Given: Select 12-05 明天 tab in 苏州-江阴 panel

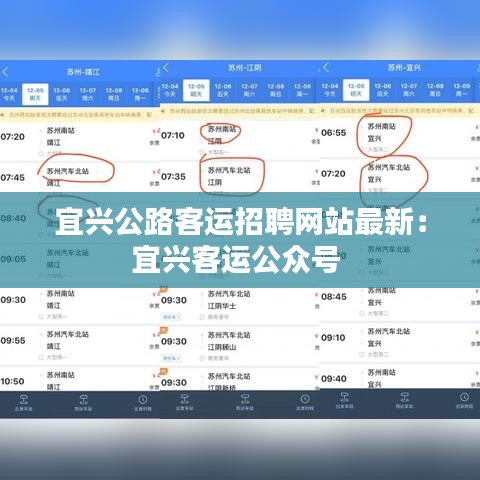Looking at the screenshot, I should [196, 90].
